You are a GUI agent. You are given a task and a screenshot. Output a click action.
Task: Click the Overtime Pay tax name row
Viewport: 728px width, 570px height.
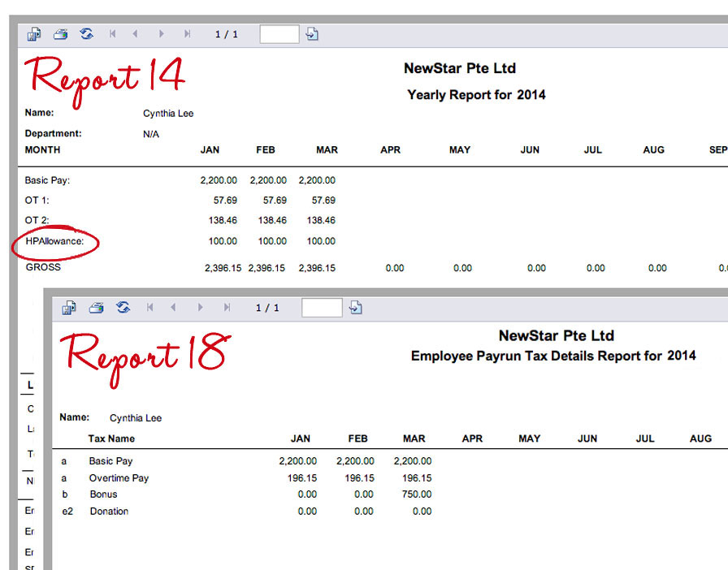click(x=119, y=478)
